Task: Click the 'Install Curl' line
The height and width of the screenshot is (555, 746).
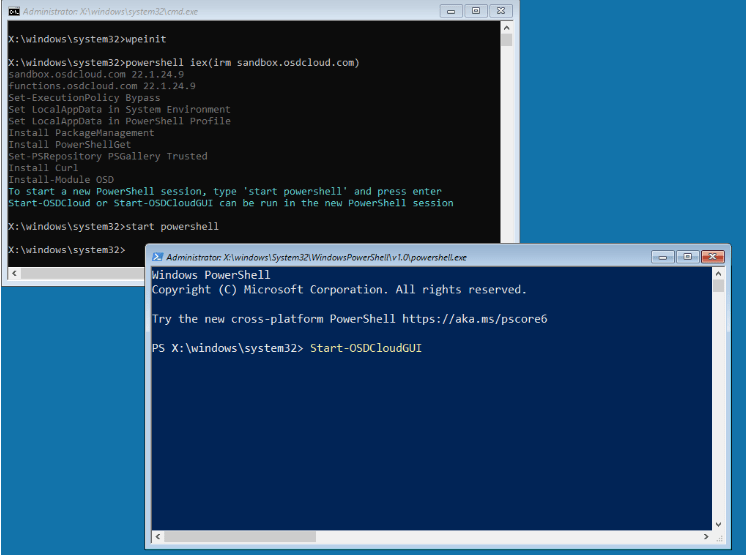Action: coord(43,167)
